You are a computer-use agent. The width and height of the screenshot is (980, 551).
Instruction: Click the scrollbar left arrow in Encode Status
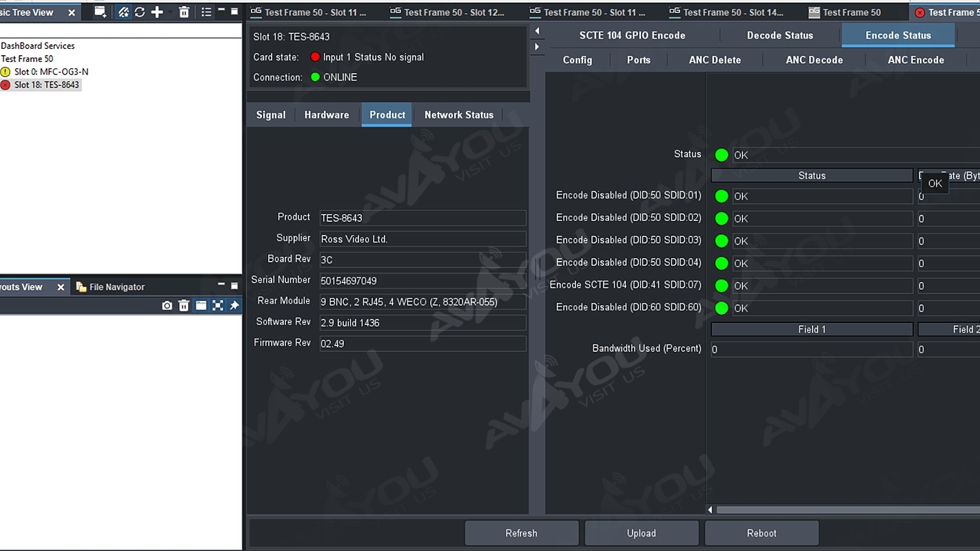711,510
